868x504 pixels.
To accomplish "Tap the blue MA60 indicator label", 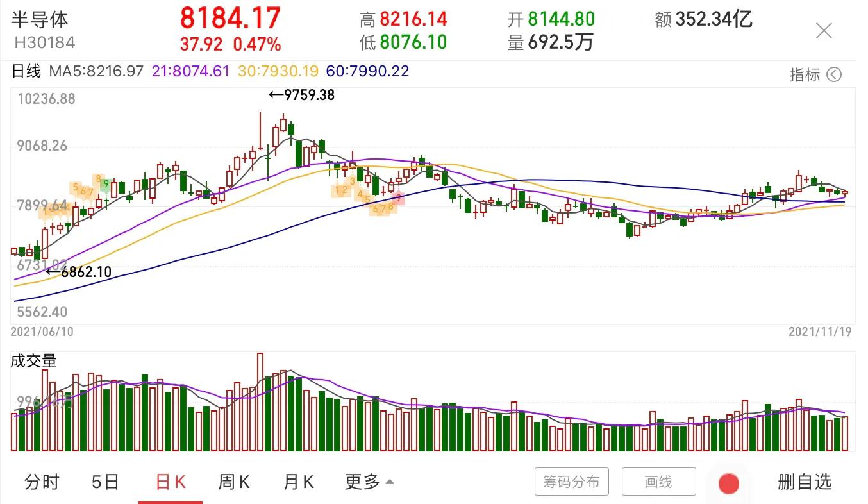I will (x=368, y=71).
